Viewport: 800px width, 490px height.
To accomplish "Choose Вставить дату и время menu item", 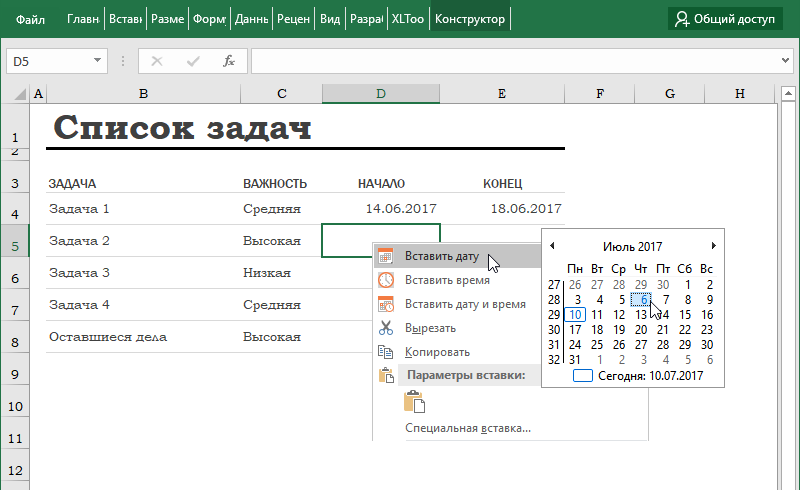I will click(x=465, y=304).
